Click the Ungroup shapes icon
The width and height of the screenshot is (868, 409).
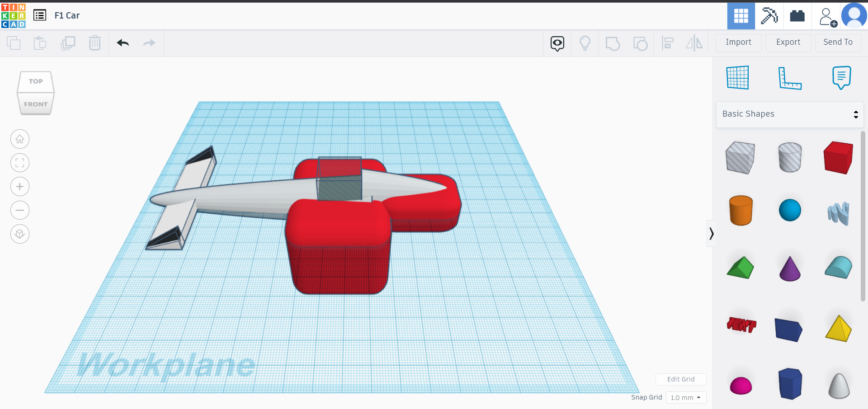tap(640, 43)
